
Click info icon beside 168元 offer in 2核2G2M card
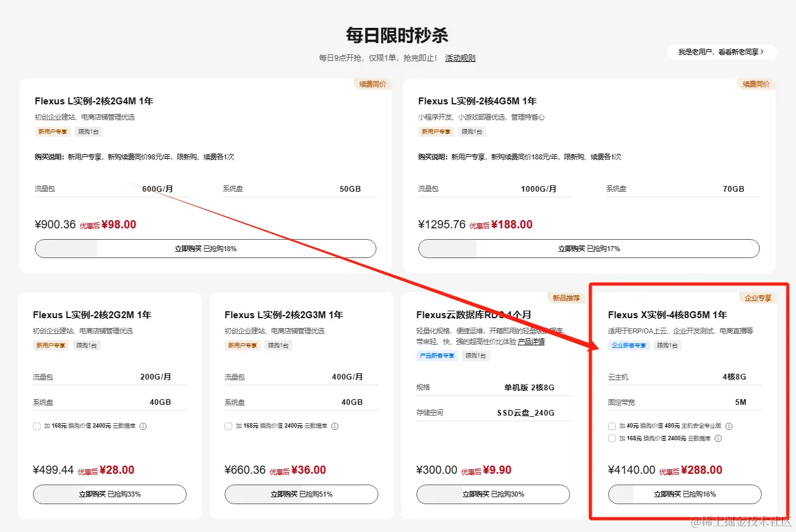tap(142, 426)
